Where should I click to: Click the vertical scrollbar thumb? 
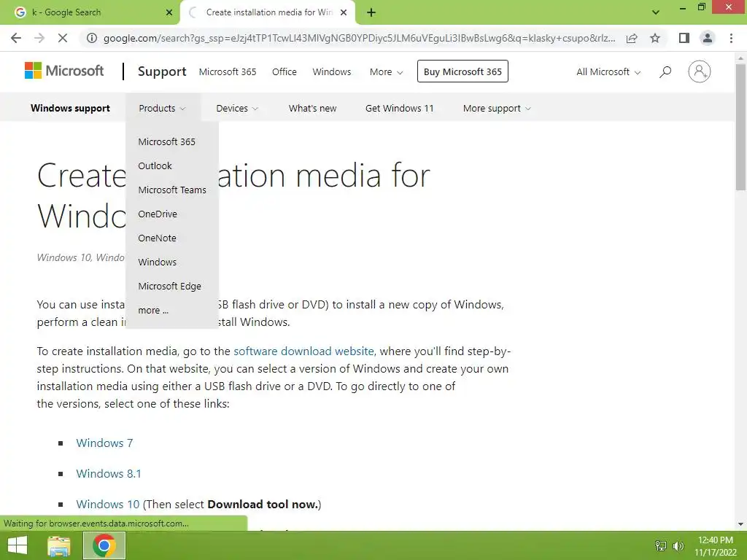pyautogui.click(x=740, y=127)
